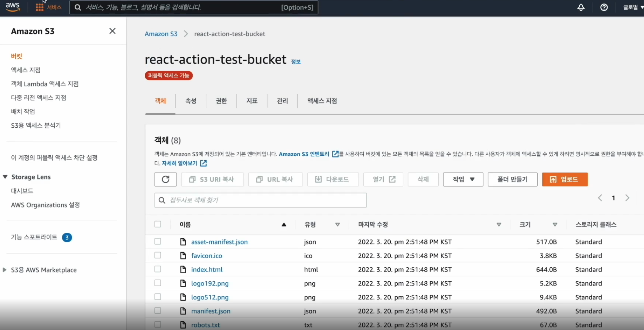Close the Amazon S3 sidebar panel

[112, 31]
